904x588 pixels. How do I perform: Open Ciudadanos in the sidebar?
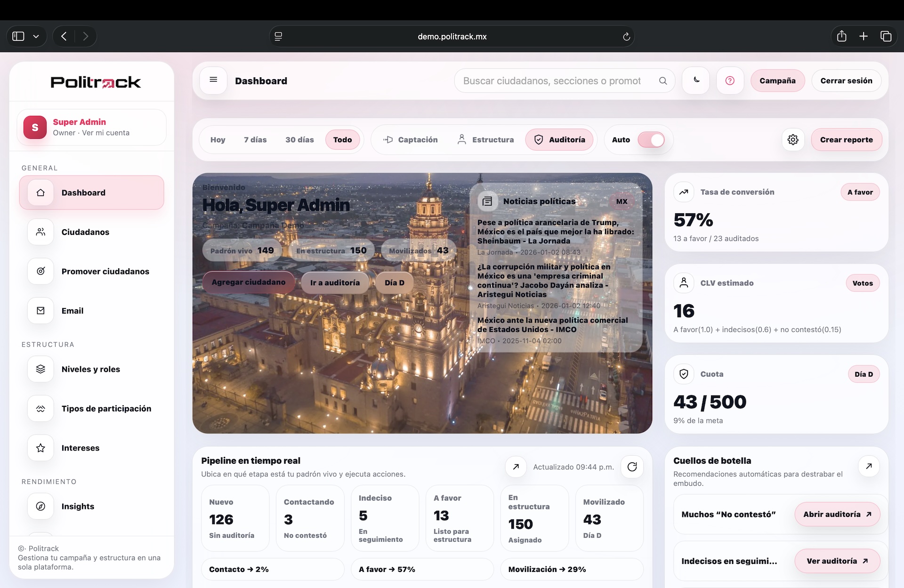85,232
